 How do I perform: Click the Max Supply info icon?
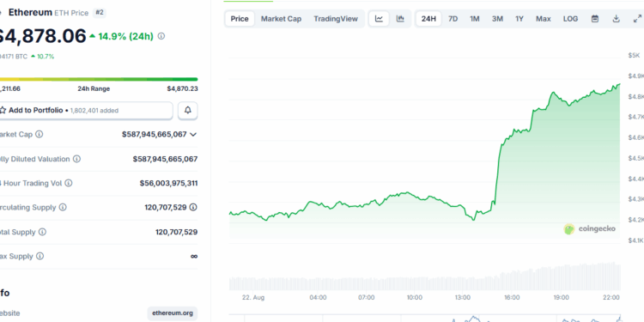(x=39, y=256)
